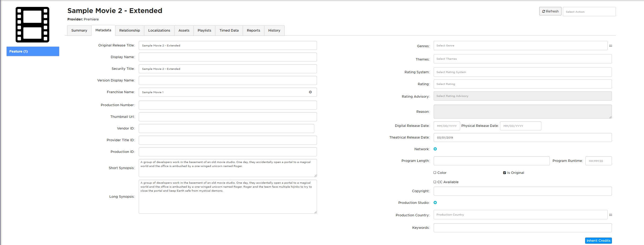Click the "Provider: Premiere" text
Screen dimensions: 644x245
pos(83,19)
